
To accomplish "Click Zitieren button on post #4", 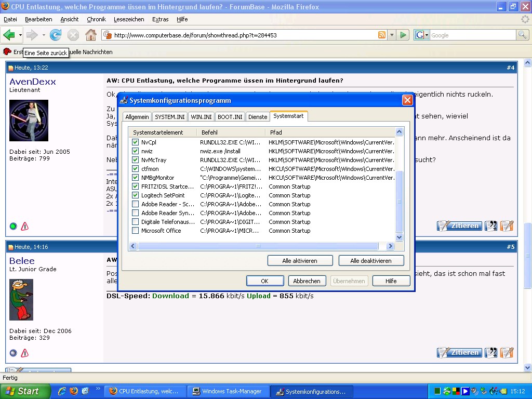I will tap(459, 225).
